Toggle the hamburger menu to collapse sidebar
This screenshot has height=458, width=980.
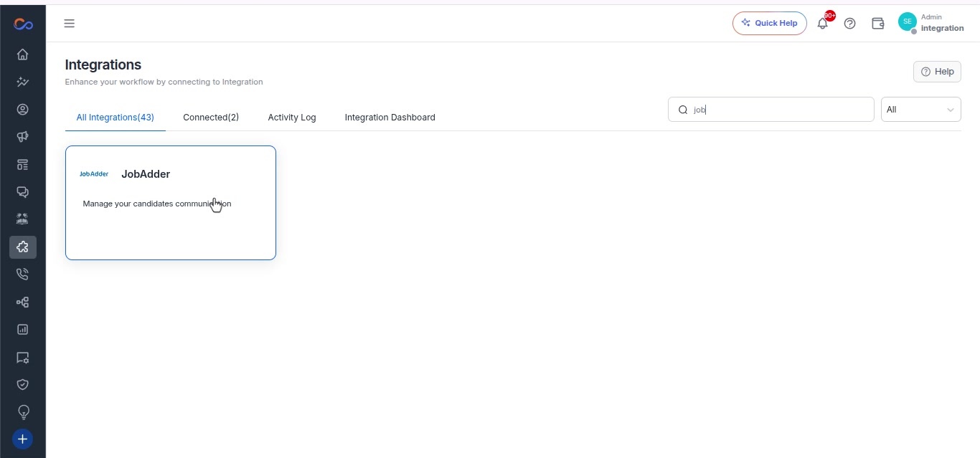coord(70,24)
